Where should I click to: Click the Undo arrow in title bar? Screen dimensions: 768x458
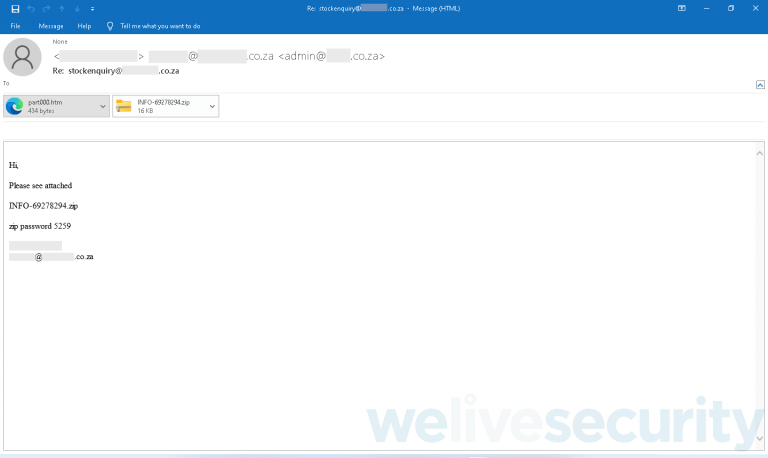31,8
